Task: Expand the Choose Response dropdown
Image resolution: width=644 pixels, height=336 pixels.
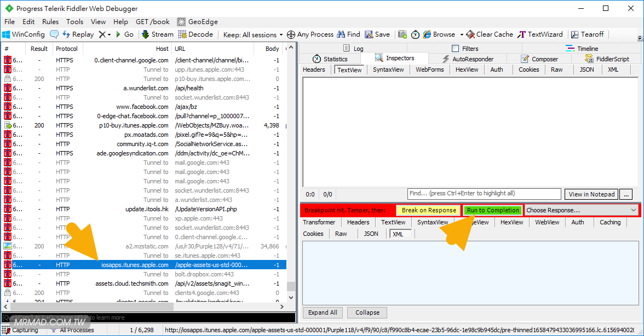Action: coord(581,210)
